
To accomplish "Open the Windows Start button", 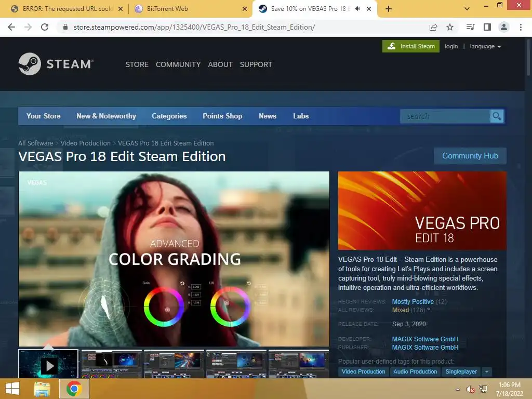I will pyautogui.click(x=12, y=389).
